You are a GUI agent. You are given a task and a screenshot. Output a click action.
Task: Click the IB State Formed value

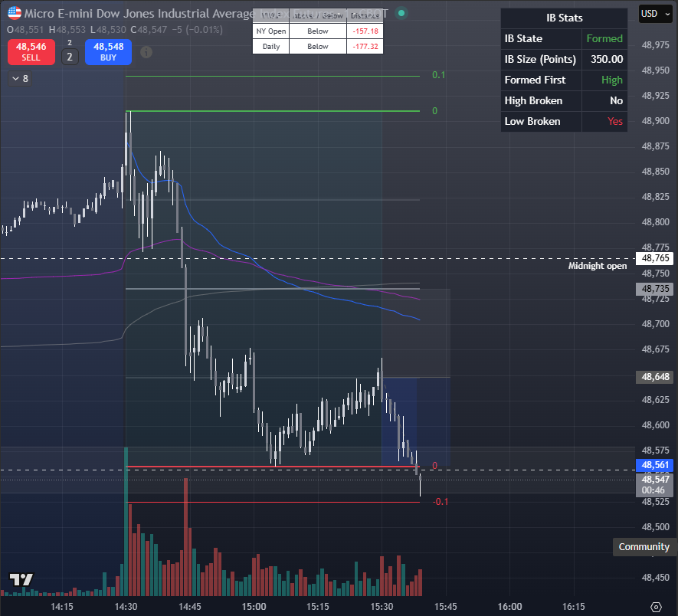(x=604, y=38)
